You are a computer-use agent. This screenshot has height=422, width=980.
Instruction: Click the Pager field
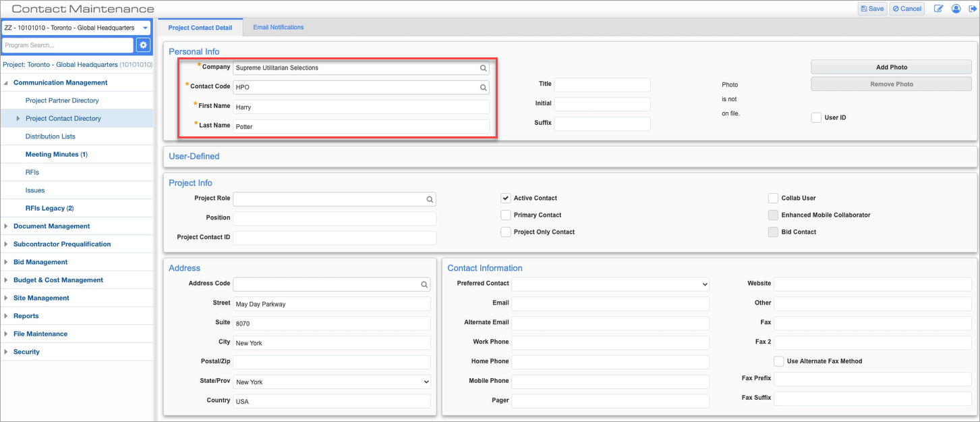[x=610, y=401]
